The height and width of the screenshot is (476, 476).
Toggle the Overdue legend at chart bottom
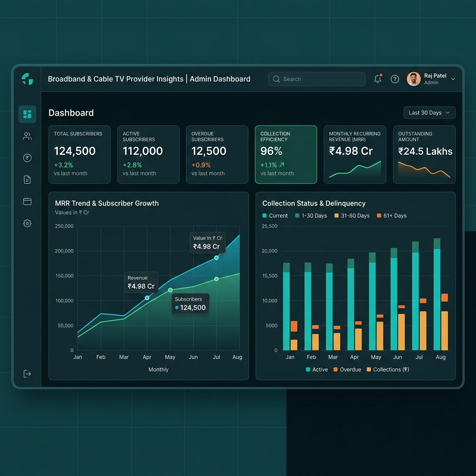[x=347, y=370]
